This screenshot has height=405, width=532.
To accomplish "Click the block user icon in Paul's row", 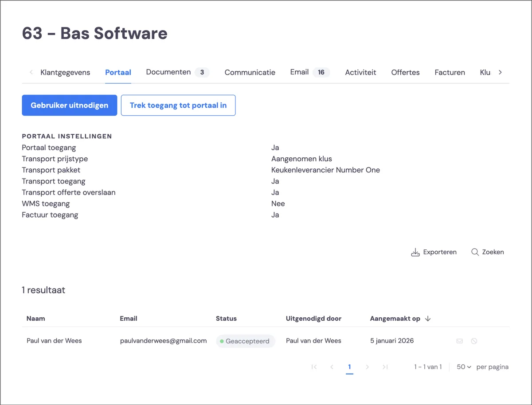I will (x=474, y=341).
